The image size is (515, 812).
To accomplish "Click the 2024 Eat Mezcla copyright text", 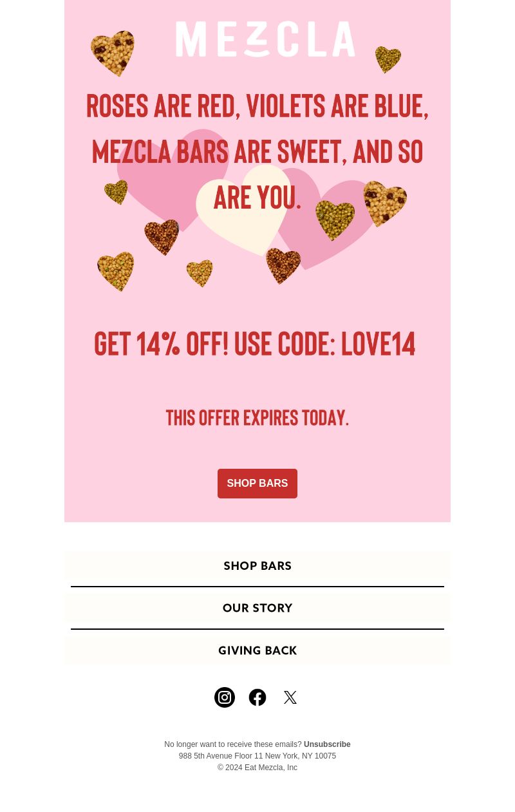I will pyautogui.click(x=257, y=768).
